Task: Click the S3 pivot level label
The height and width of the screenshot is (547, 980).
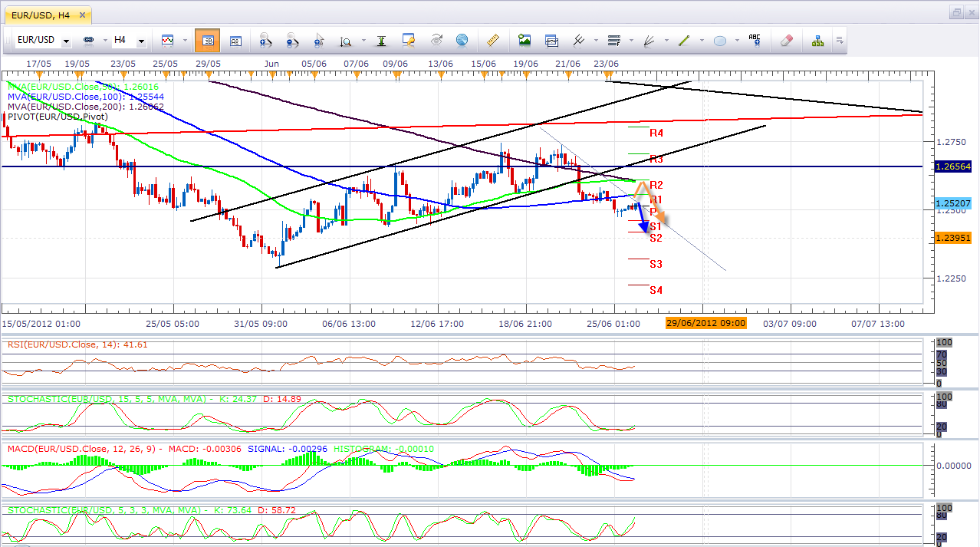Action: tap(656, 264)
